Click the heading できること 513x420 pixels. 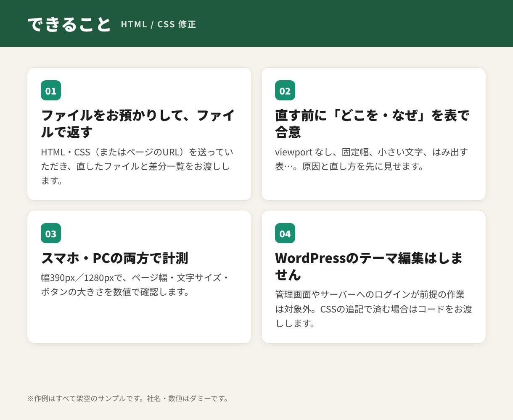[69, 24]
